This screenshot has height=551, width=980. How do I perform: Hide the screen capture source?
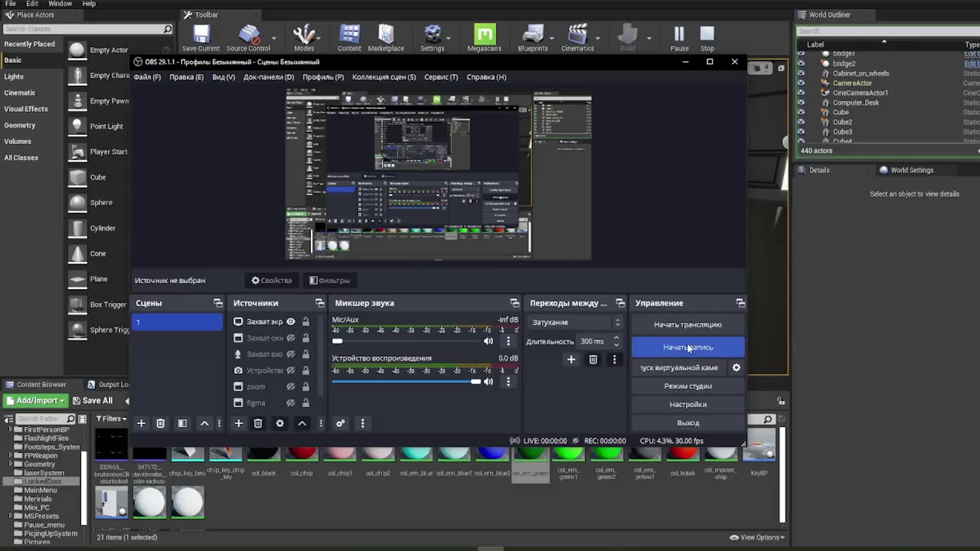coord(290,321)
